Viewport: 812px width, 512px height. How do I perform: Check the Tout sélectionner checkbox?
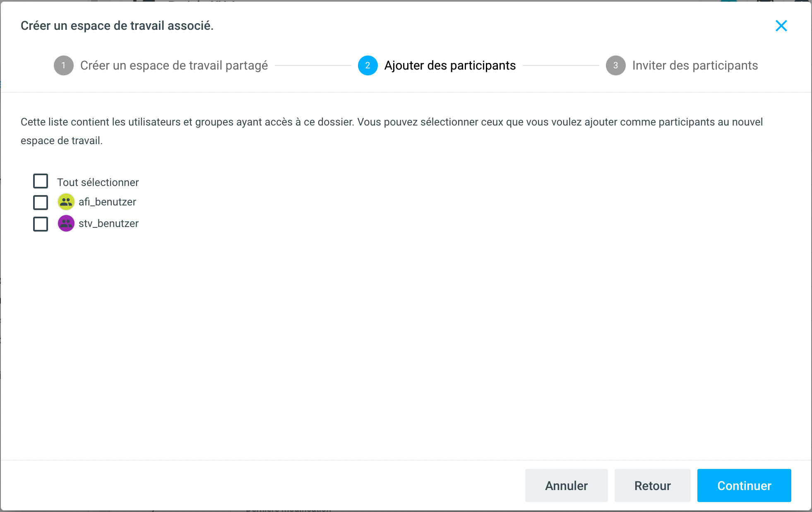[x=41, y=181]
